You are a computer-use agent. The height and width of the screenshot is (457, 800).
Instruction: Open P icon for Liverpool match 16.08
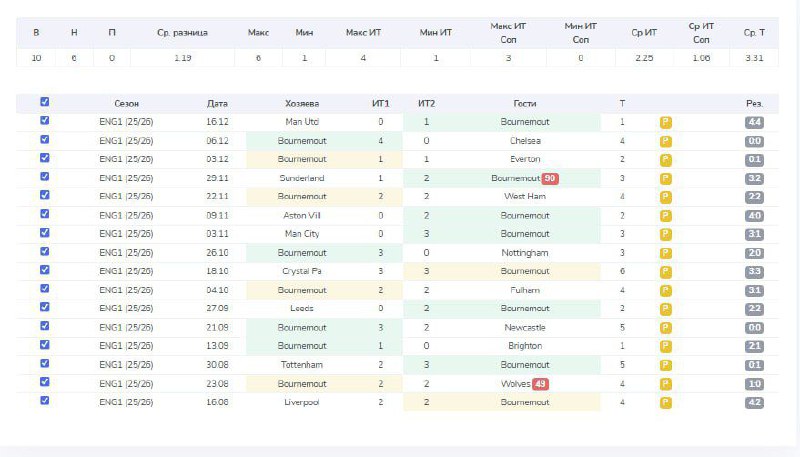coord(665,402)
